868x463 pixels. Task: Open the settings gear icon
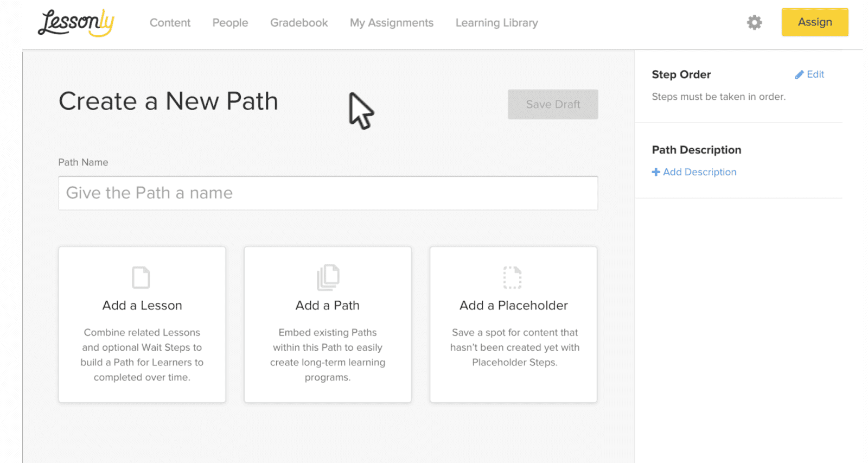pyautogui.click(x=754, y=22)
